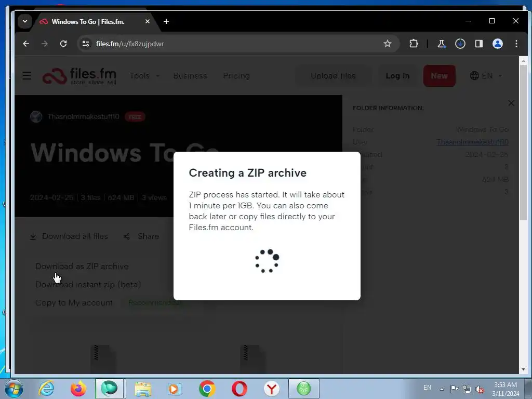Click the scrollbar up arrow

(x=523, y=61)
